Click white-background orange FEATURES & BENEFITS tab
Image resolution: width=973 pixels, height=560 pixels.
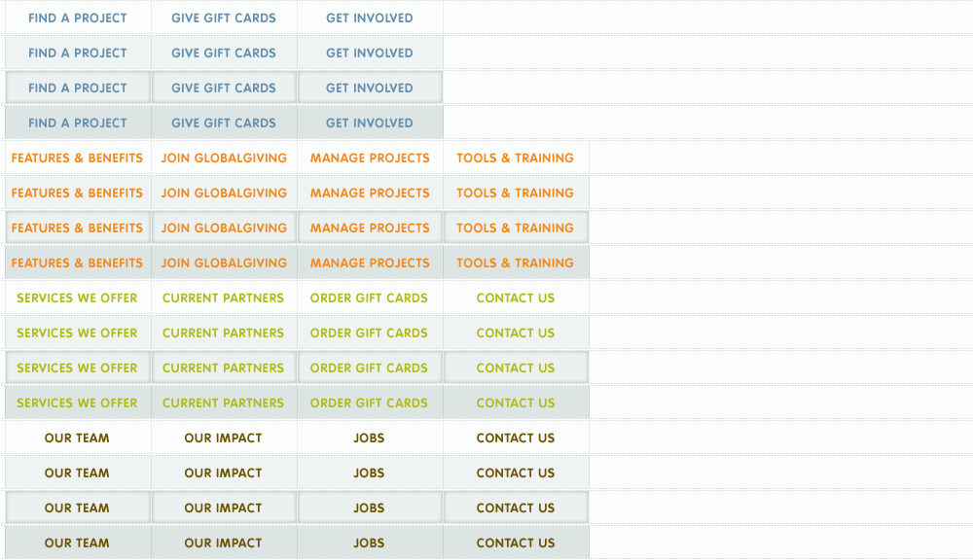click(x=78, y=157)
